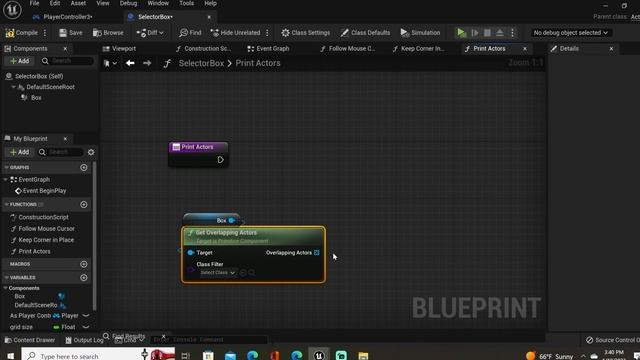This screenshot has width=640, height=360.
Task: Open play options three-dot menu
Action: 512,33
